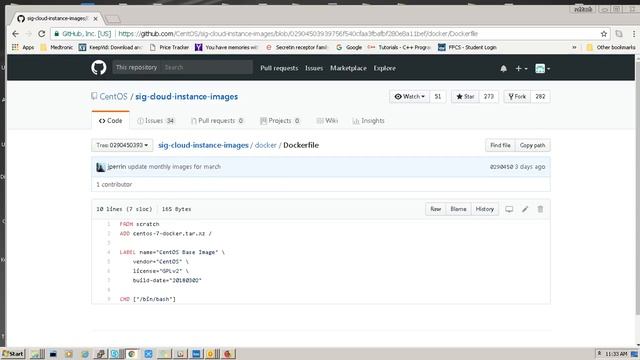Open the user avatar menu

(x=542, y=69)
